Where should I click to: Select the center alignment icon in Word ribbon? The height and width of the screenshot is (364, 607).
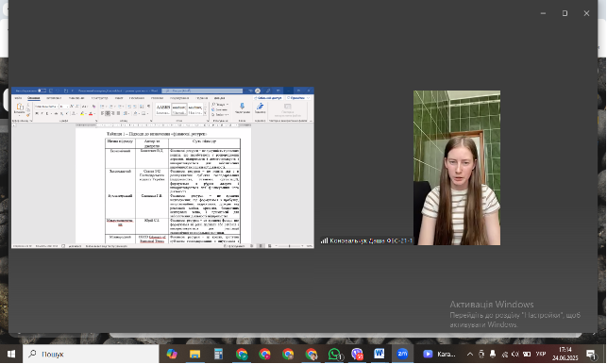[x=108, y=113]
